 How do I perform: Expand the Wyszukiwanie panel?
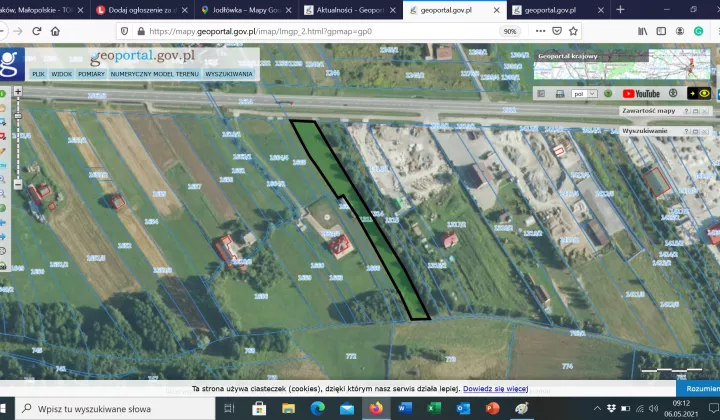tap(696, 131)
